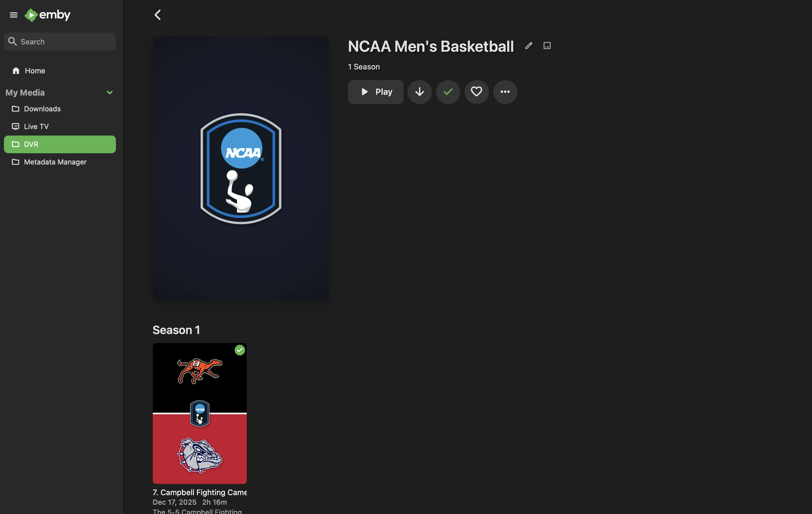Open the hamburger menu icon
The image size is (812, 514).
[x=14, y=15]
